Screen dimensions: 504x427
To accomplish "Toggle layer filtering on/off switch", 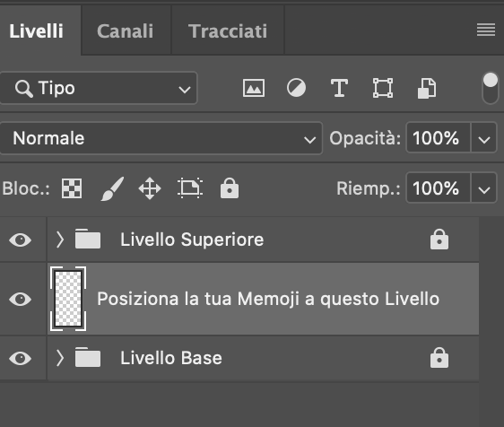I will tap(491, 88).
